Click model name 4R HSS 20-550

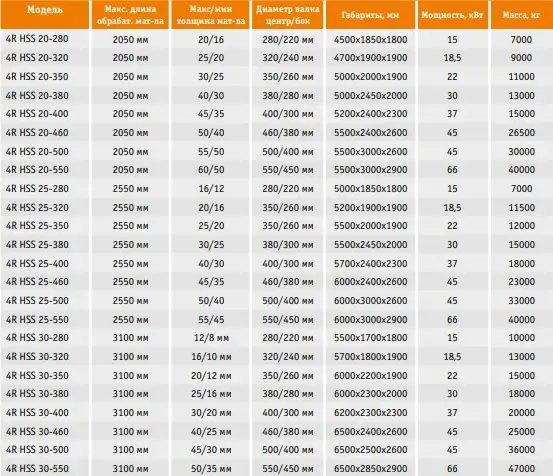point(37,170)
